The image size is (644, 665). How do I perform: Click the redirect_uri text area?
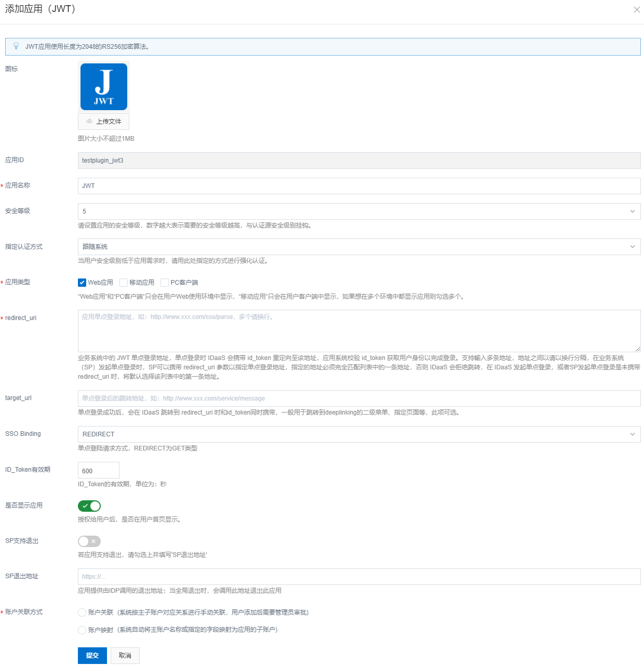(358, 331)
